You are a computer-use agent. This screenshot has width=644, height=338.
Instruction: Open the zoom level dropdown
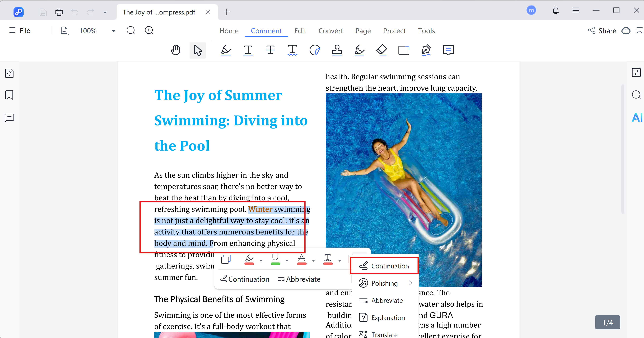tap(113, 31)
